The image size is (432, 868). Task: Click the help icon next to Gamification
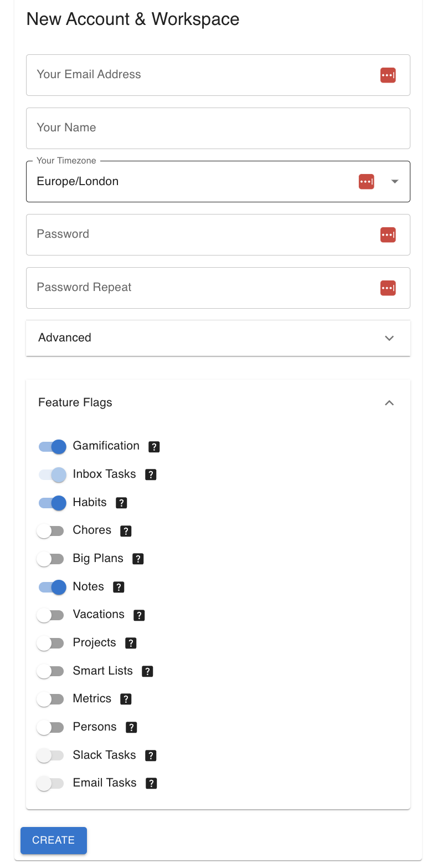point(154,446)
